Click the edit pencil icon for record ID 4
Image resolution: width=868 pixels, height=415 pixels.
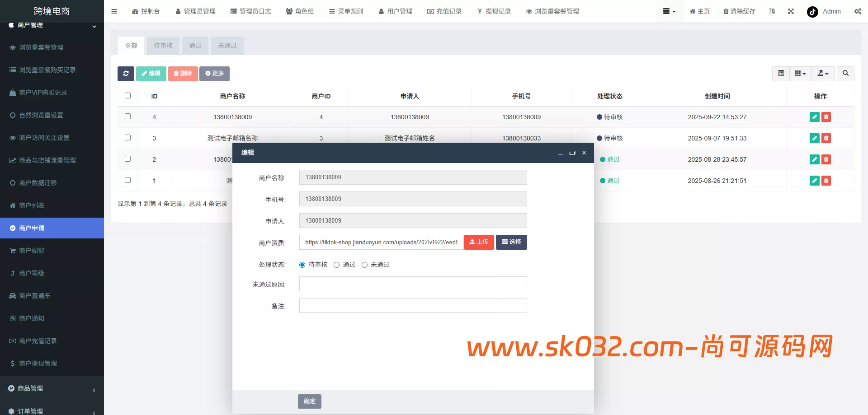[814, 117]
